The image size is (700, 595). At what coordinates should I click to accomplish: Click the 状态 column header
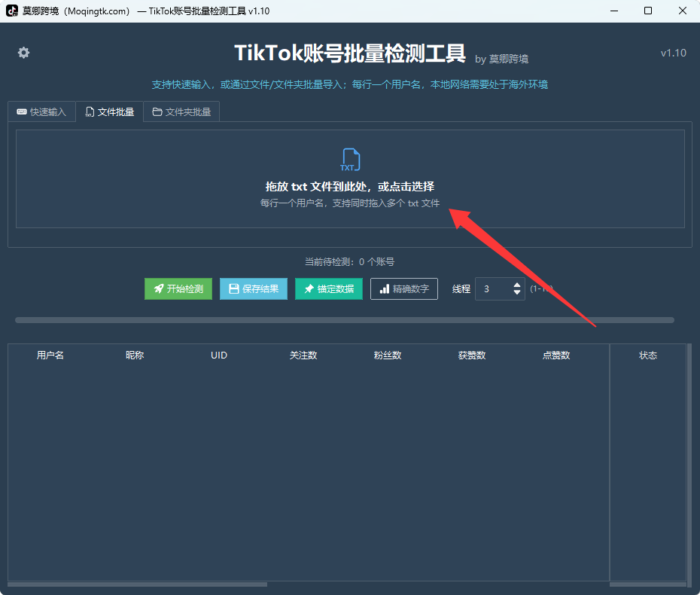[648, 355]
